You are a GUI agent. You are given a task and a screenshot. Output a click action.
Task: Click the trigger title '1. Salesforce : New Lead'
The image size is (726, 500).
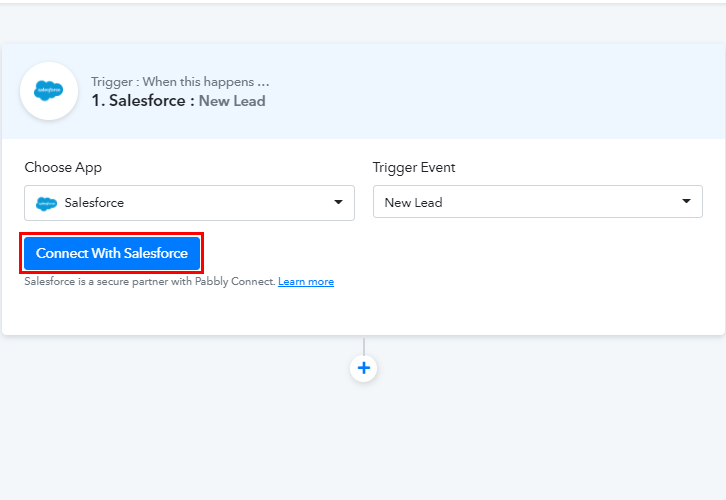tap(178, 101)
